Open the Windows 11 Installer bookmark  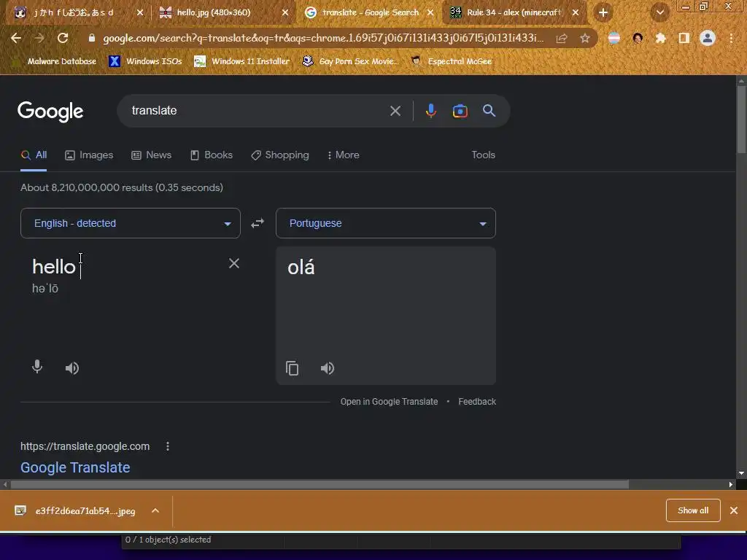242,61
